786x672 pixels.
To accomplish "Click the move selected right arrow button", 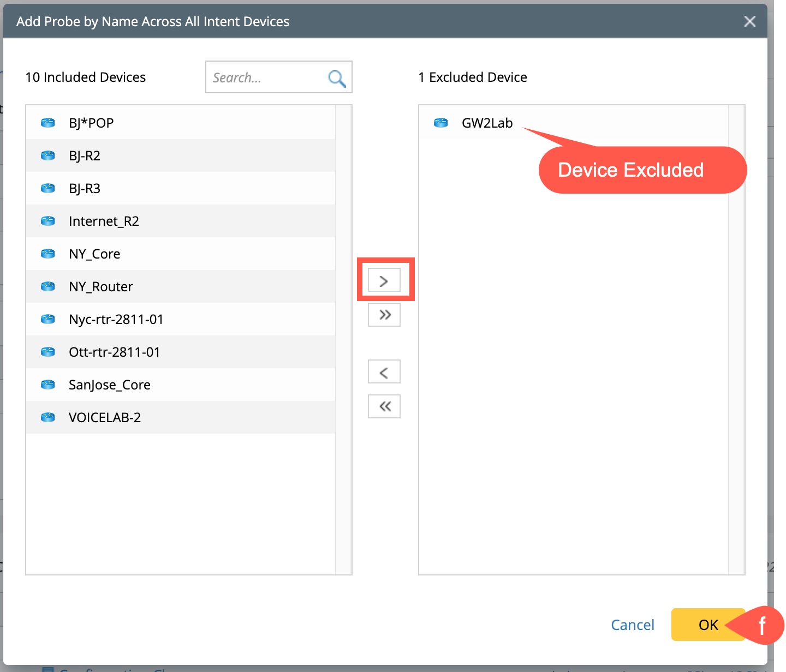I will (x=384, y=281).
